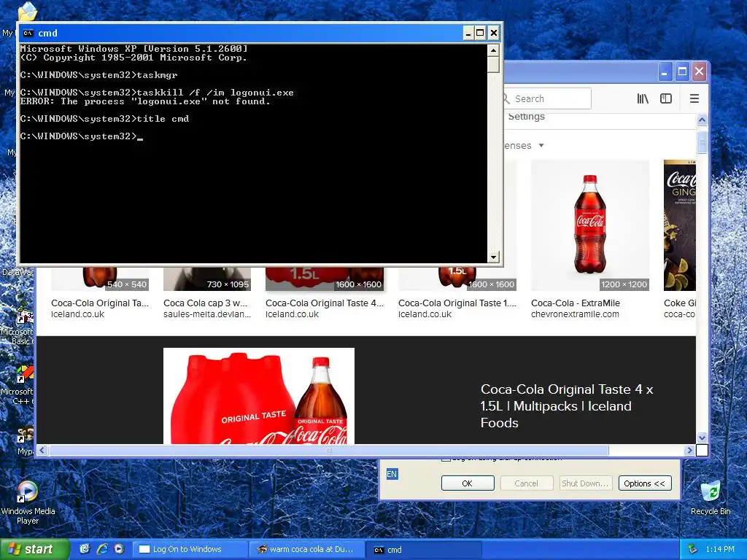Click browser vertical scrollbar up arrow
Screen dimensions: 747x560
pos(702,120)
